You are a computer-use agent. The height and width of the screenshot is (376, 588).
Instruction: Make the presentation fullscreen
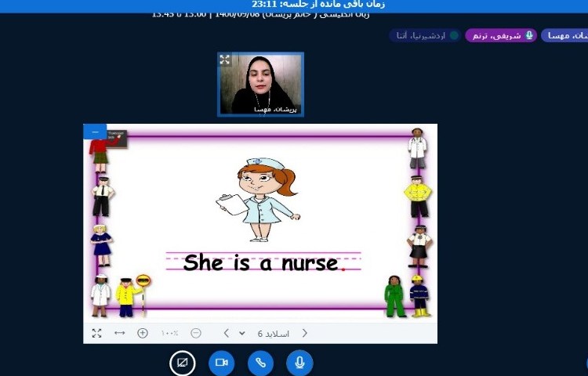coord(96,333)
